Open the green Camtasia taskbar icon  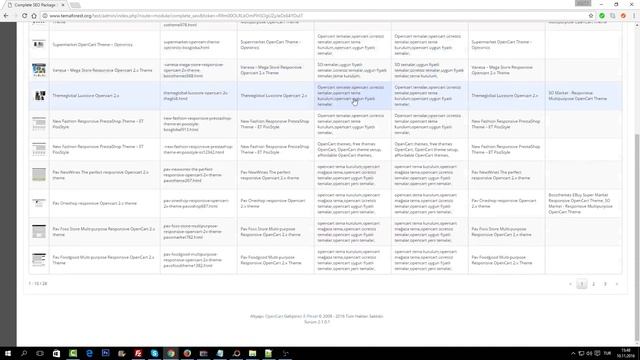[x=73, y=353]
